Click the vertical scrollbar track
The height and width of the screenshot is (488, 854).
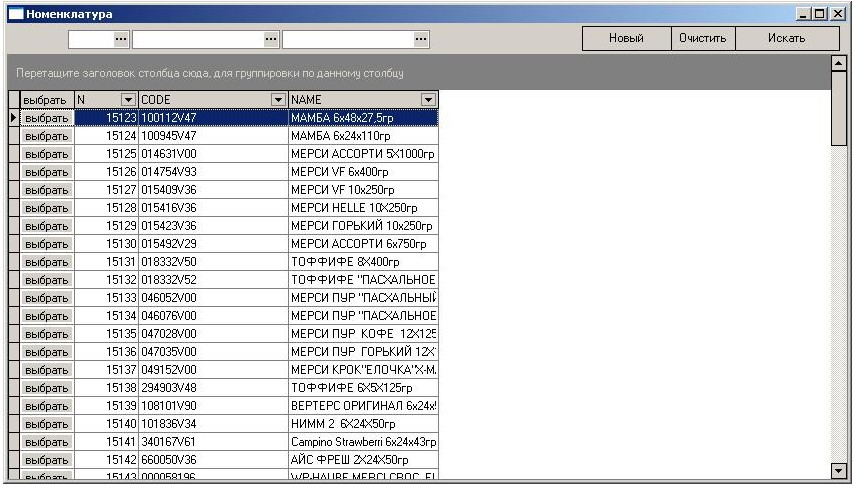[839, 300]
